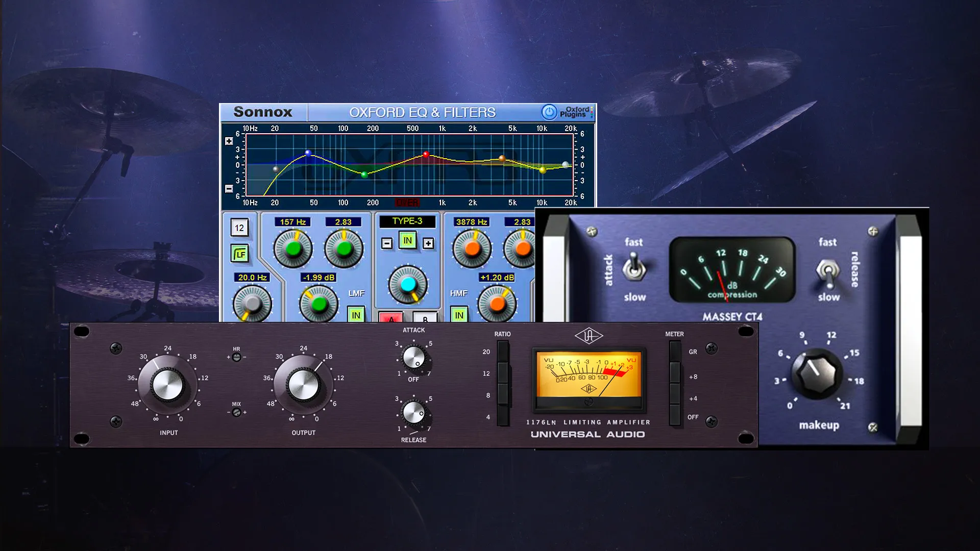Screen dimensions: 980x551
Task: Click the Massey CT4 makeup knob
Action: (x=816, y=373)
